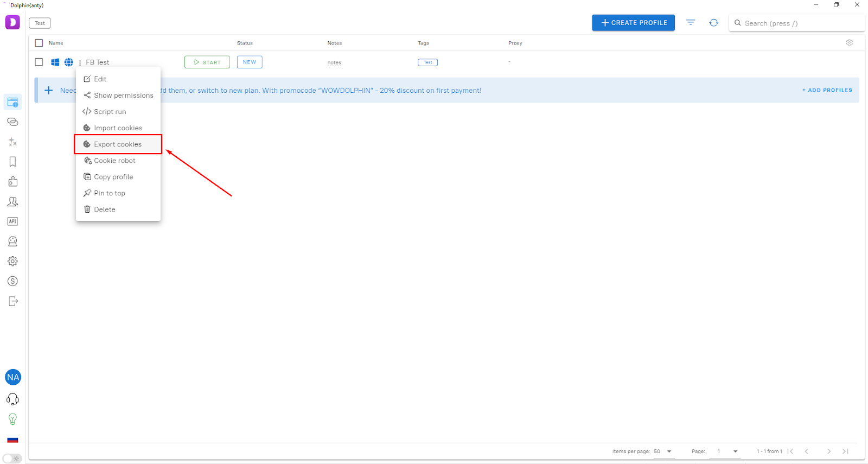Open the bookmarks sidebar icon
The height and width of the screenshot is (464, 868).
tap(12, 162)
